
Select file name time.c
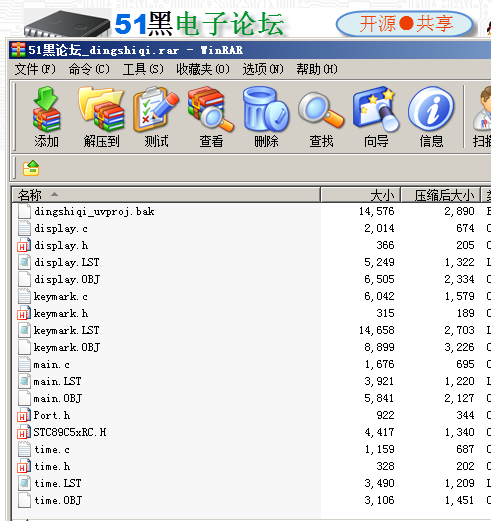click(x=52, y=450)
